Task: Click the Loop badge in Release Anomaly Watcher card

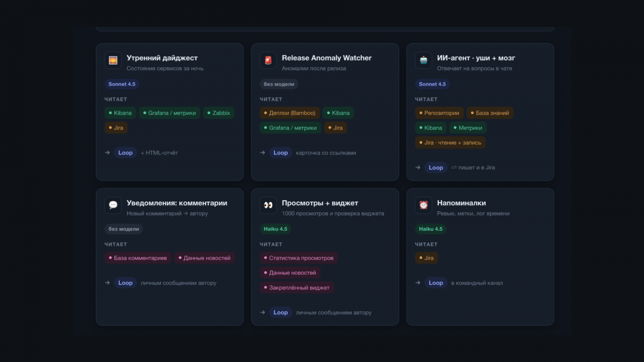Action: point(281,153)
